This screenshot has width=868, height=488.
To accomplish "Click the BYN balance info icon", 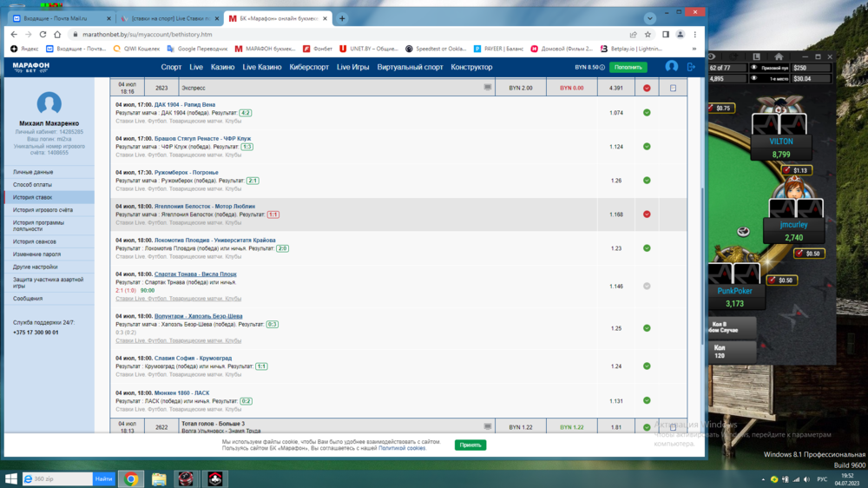I will (602, 67).
